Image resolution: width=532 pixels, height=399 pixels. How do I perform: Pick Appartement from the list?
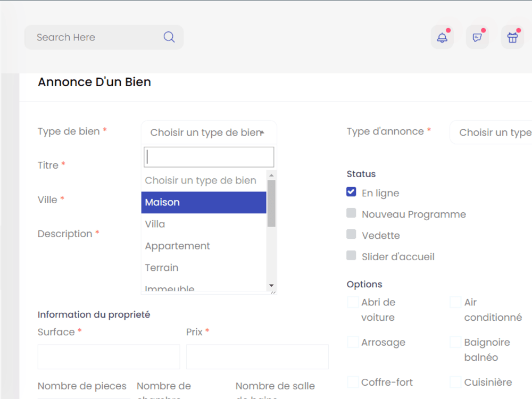pyautogui.click(x=204, y=246)
